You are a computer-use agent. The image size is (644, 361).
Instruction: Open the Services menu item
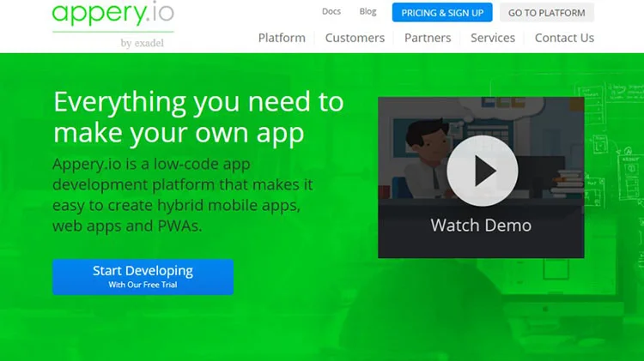pyautogui.click(x=493, y=38)
